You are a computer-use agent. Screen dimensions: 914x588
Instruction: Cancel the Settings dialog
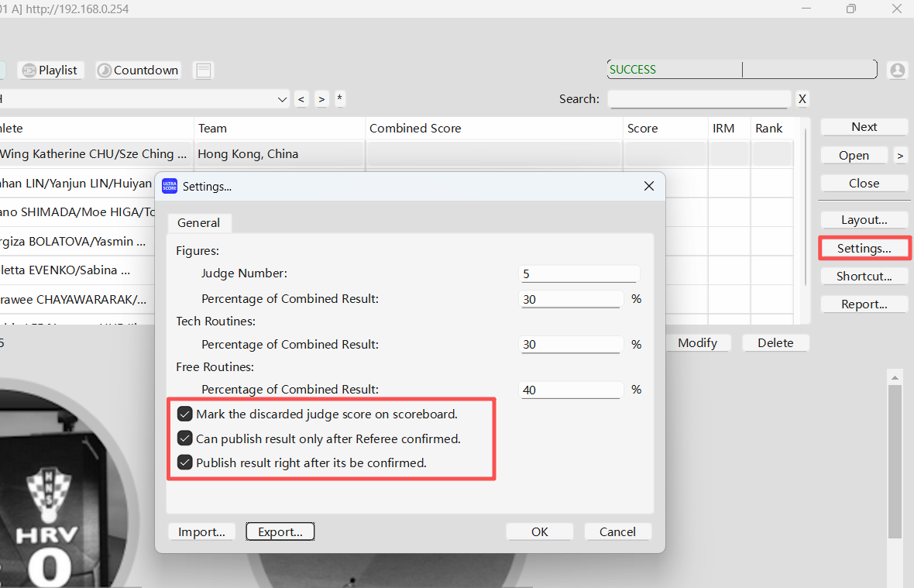coord(618,531)
